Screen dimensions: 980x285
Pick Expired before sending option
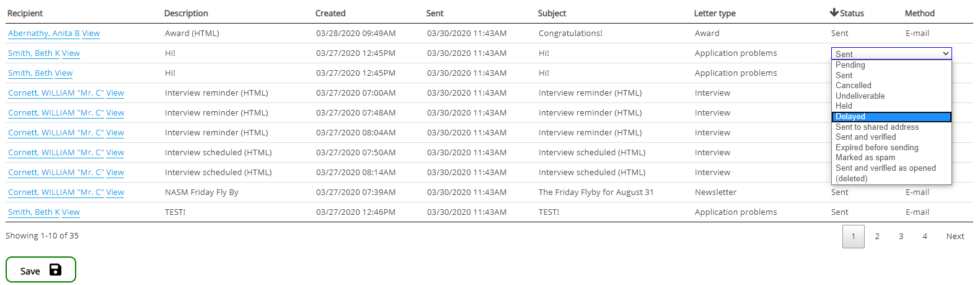[876, 148]
